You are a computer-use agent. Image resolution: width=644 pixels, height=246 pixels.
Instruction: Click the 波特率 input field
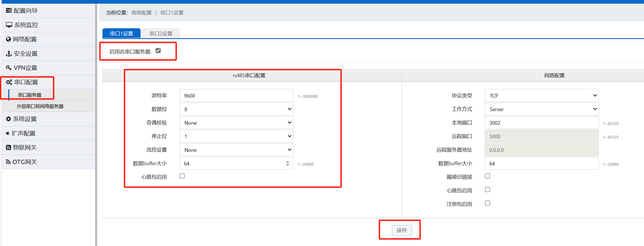click(x=236, y=96)
